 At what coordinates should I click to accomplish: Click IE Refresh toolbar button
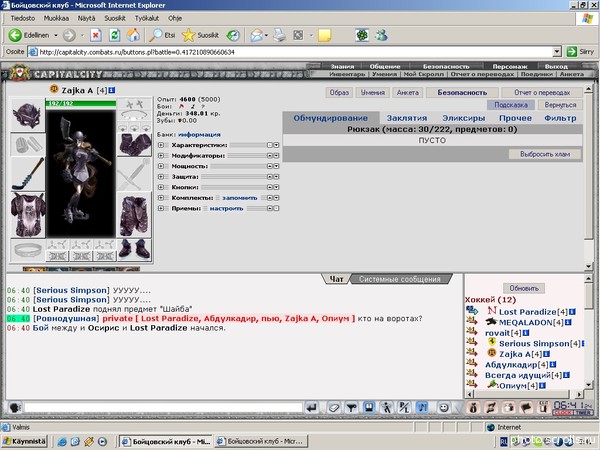(114, 35)
